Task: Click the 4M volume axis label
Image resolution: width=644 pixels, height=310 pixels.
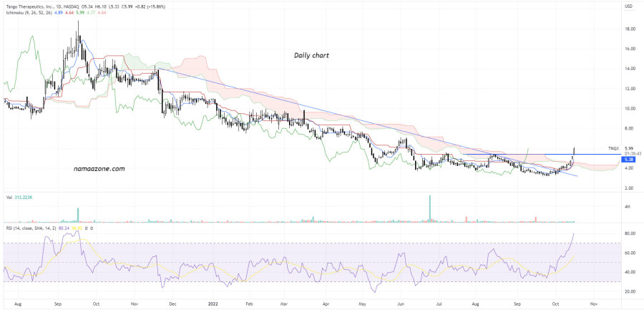Action: coord(627,207)
